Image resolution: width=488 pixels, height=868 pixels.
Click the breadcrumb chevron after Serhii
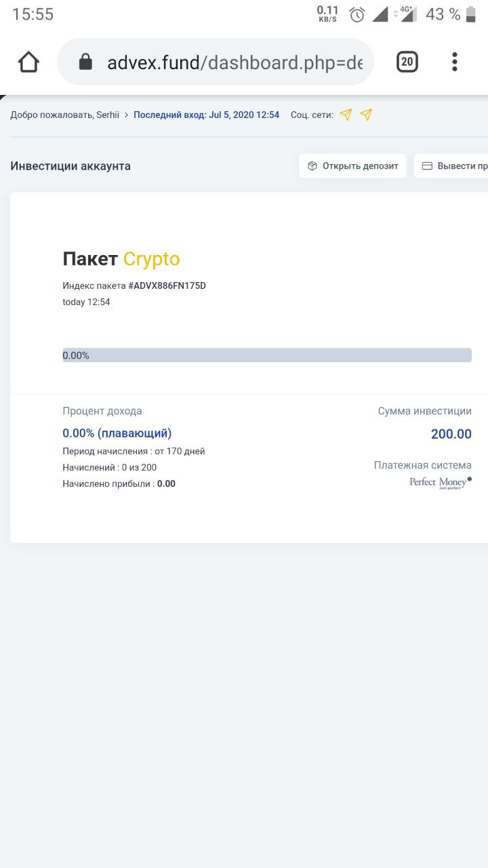(x=126, y=115)
